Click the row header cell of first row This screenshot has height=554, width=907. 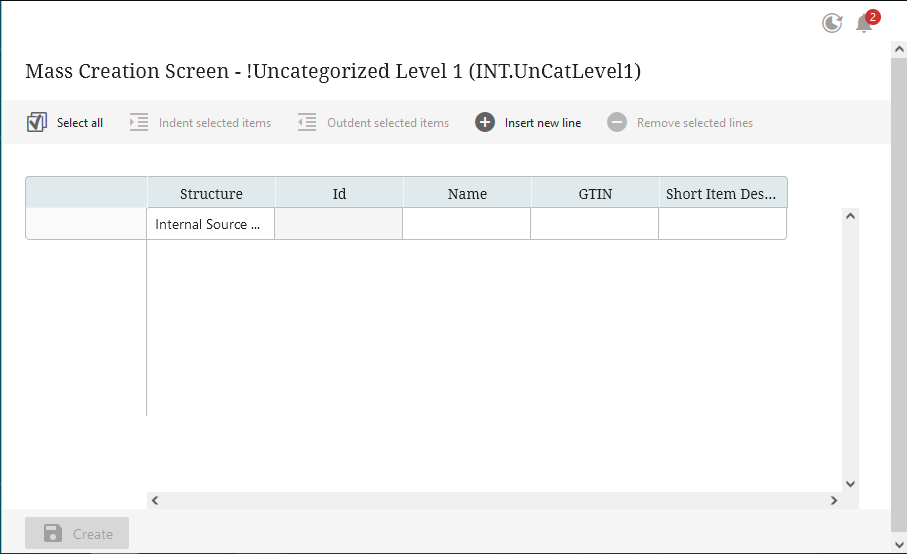pyautogui.click(x=86, y=224)
